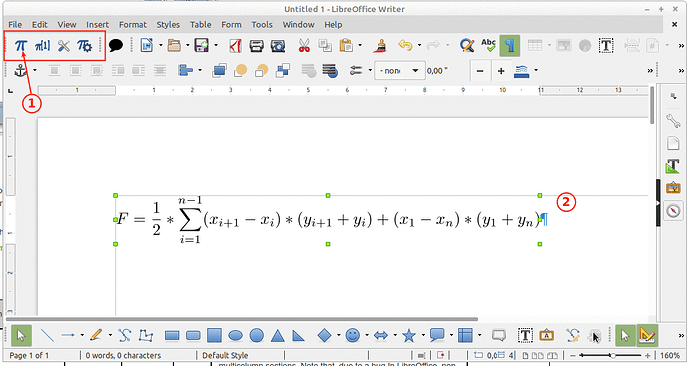Toggle formatting marks paragraph button
Image resolution: width=690 pixels, height=366 pixels.
click(510, 45)
